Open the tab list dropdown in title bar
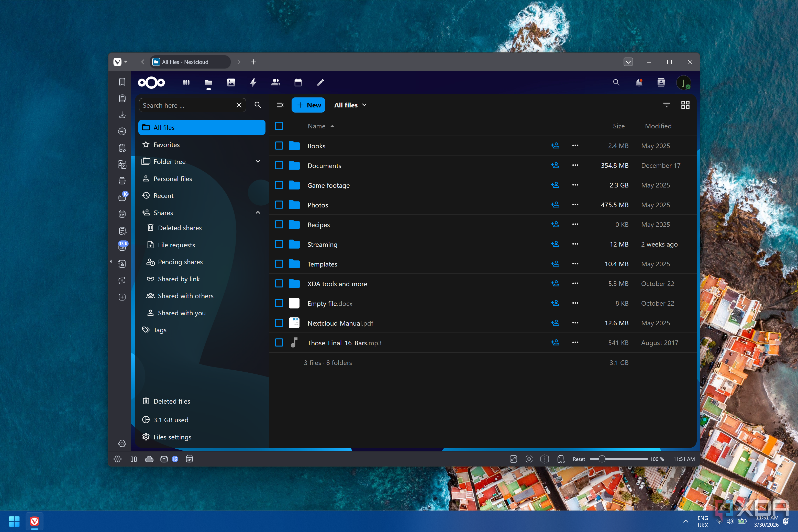The image size is (798, 532). [x=628, y=62]
